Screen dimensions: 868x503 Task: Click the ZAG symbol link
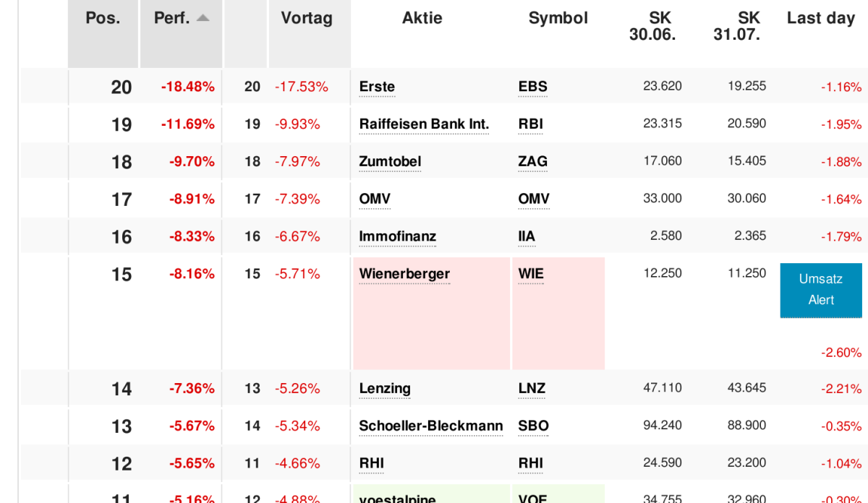(533, 161)
